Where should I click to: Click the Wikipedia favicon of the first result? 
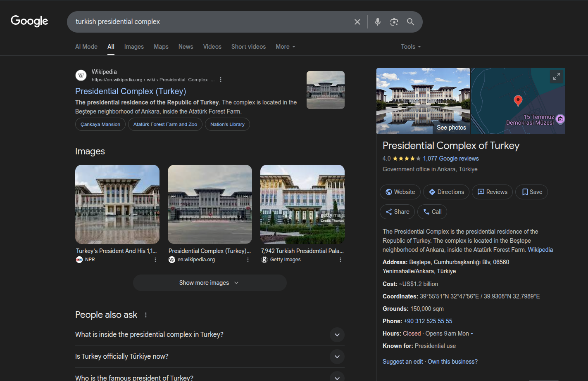tap(81, 76)
